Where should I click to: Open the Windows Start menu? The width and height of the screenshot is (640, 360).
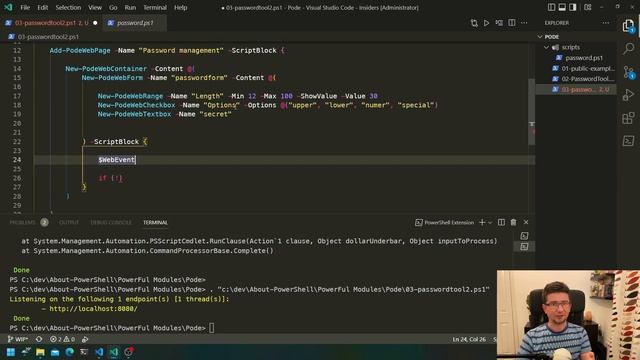(11, 352)
